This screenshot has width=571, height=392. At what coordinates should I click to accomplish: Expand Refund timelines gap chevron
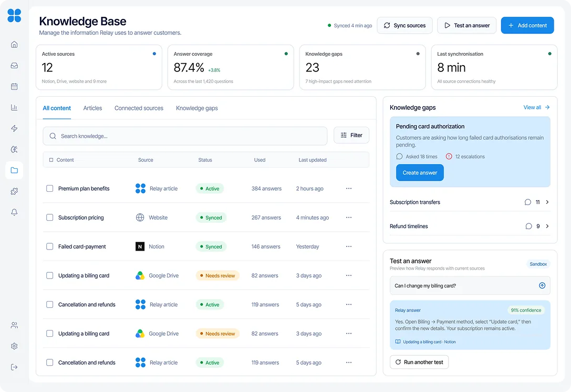pyautogui.click(x=547, y=226)
